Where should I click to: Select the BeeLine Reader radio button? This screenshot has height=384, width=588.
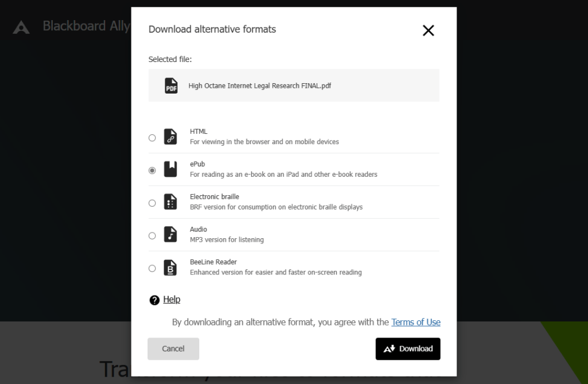152,268
